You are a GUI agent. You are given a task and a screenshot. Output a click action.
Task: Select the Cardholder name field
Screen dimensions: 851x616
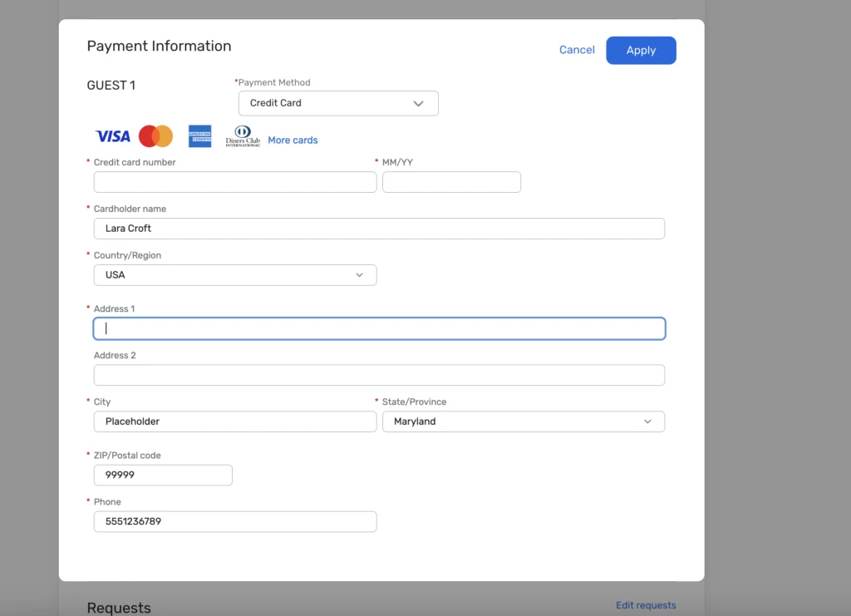tap(379, 229)
